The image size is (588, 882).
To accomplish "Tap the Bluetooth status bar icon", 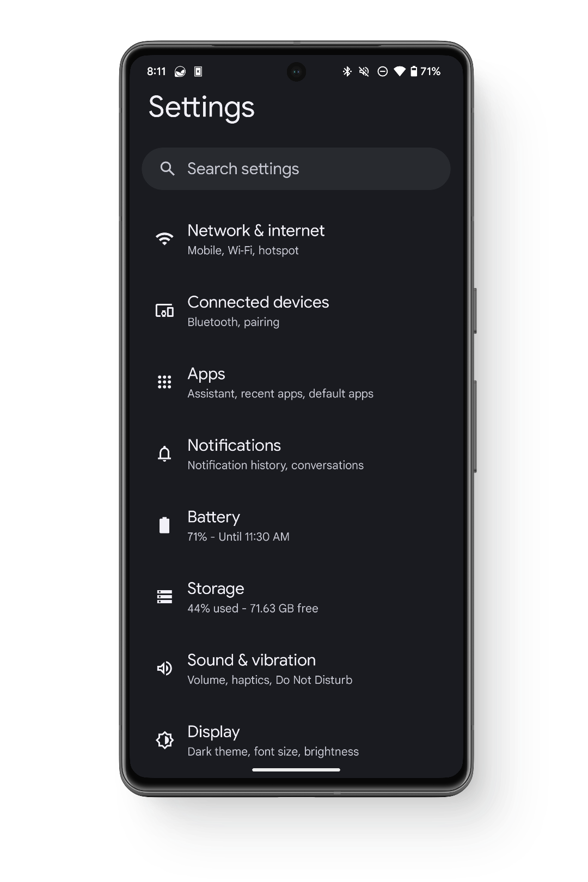I will tap(347, 71).
